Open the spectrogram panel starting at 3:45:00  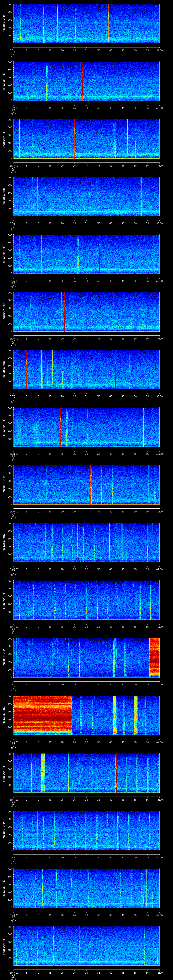pos(86,831)
